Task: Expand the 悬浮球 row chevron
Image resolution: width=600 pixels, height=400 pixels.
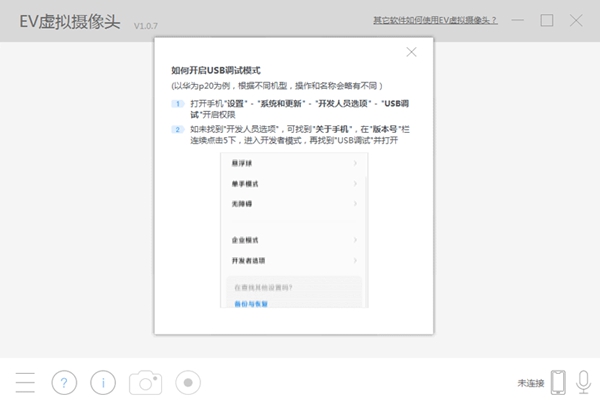Action: [355, 163]
